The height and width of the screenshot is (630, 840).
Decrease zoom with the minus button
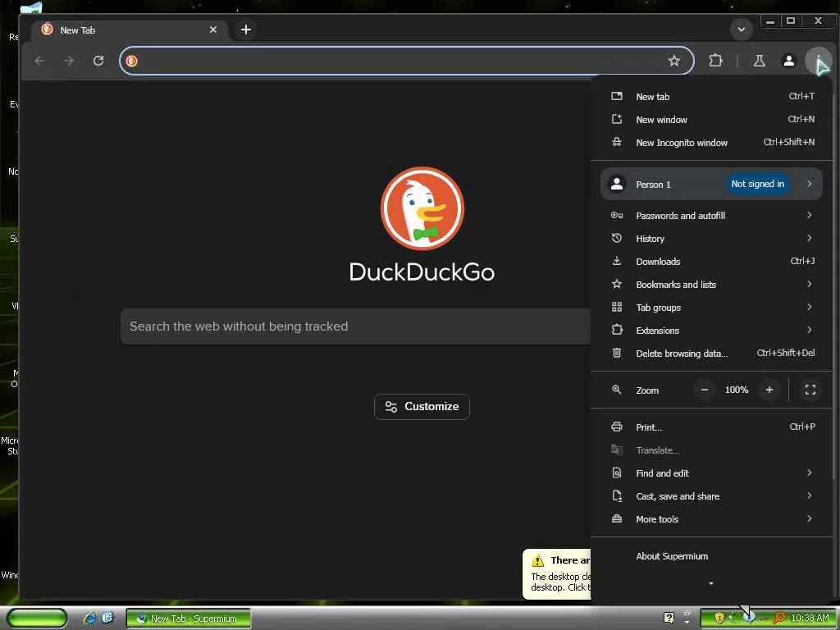coord(705,390)
